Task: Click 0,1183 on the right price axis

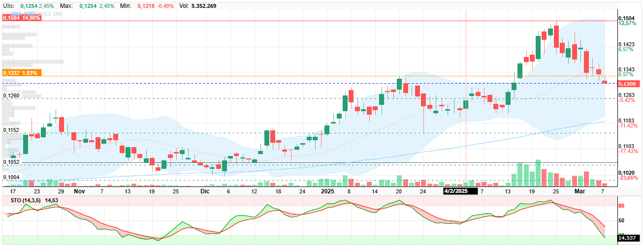Action: point(627,121)
